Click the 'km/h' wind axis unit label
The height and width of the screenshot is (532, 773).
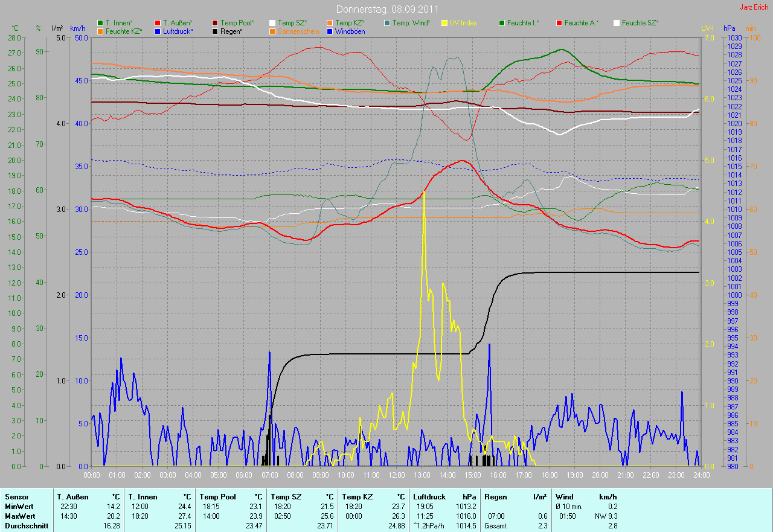[78, 28]
